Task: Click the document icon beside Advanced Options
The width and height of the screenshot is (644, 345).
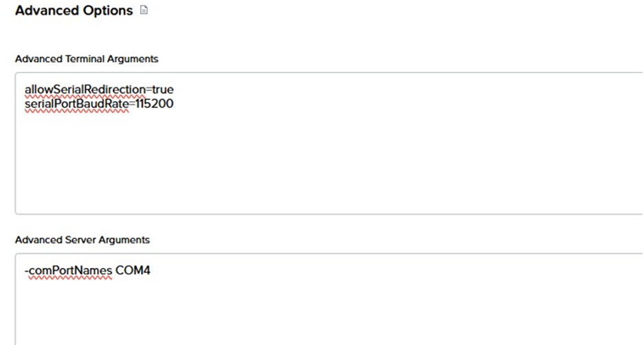Action: (x=143, y=12)
